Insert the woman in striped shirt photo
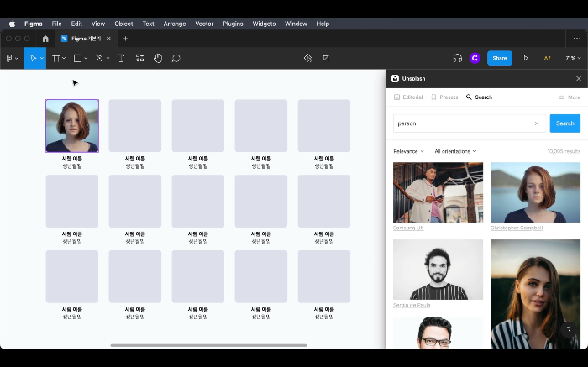This screenshot has height=367, width=588. pos(535,294)
